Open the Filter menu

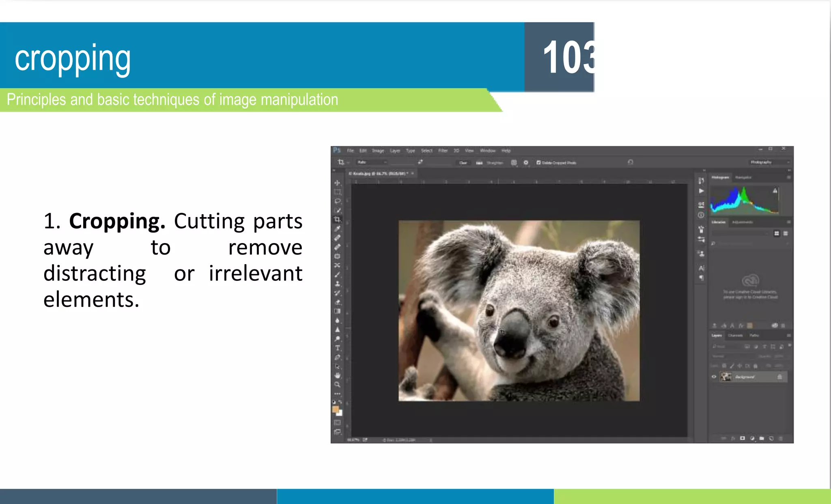pyautogui.click(x=443, y=151)
